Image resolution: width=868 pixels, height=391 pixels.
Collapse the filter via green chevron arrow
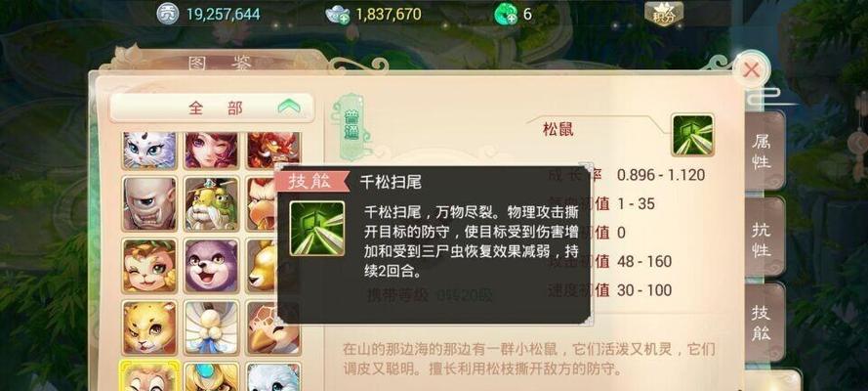[x=292, y=107]
